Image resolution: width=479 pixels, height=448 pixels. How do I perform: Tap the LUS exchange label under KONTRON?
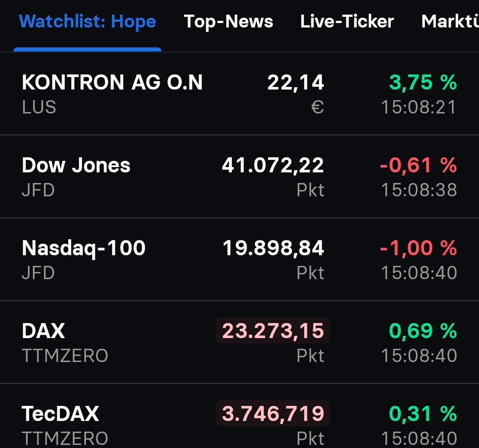(38, 107)
